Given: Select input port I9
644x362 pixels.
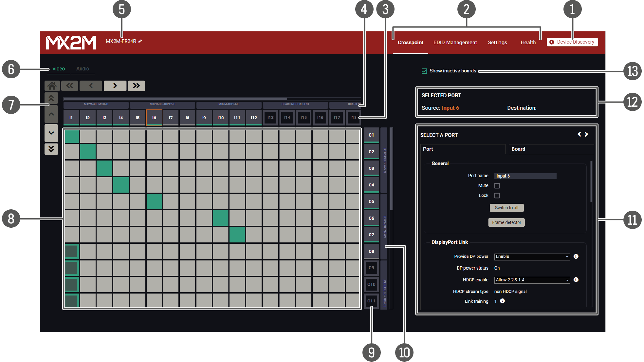Looking at the screenshot, I should click(204, 118).
